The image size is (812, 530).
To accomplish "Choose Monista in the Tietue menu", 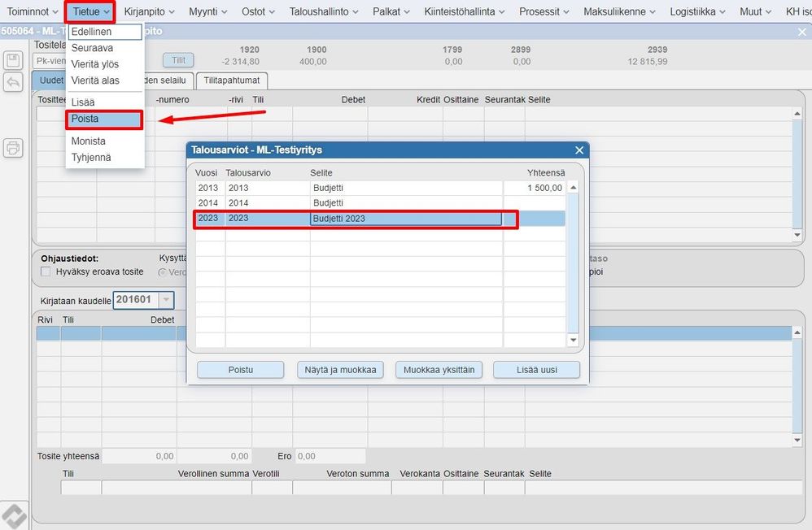I will [105, 141].
